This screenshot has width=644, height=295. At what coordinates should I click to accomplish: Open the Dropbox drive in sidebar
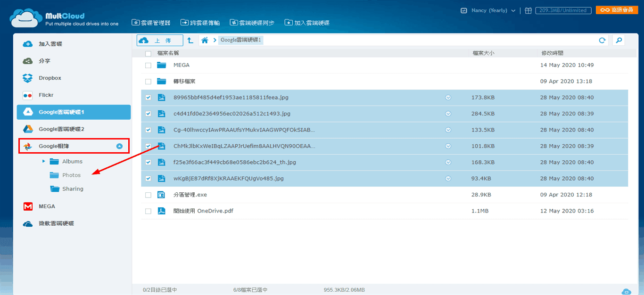50,78
